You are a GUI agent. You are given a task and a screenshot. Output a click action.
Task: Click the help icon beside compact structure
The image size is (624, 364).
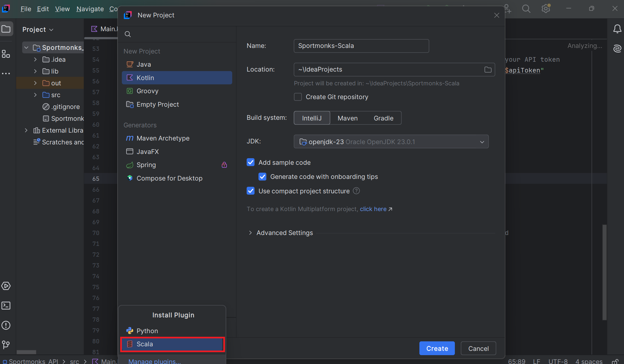[356, 191]
